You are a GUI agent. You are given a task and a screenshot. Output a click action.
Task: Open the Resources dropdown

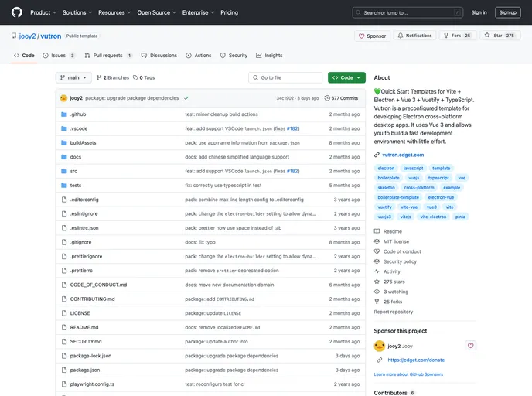point(114,12)
